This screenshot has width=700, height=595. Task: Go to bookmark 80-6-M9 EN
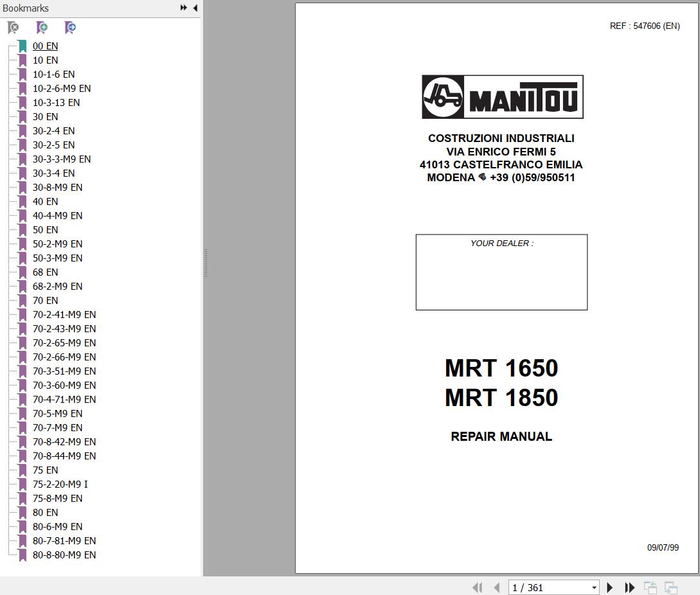pyautogui.click(x=58, y=527)
